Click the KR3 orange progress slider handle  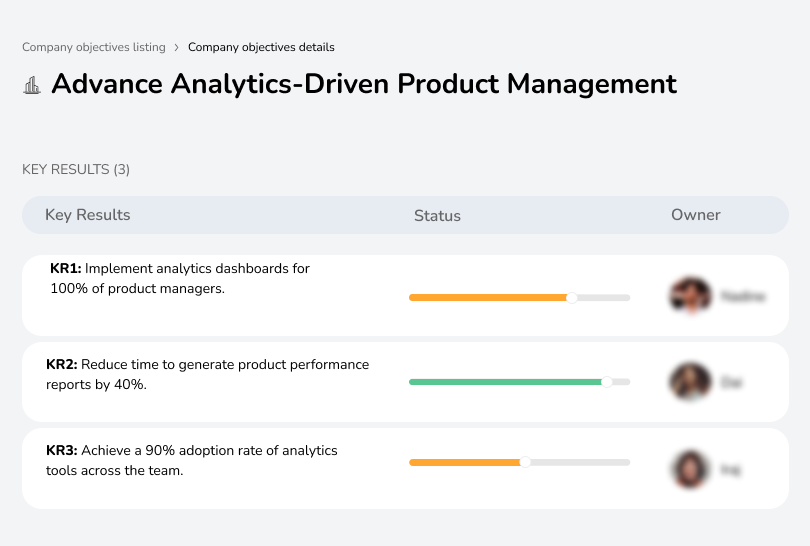click(525, 462)
